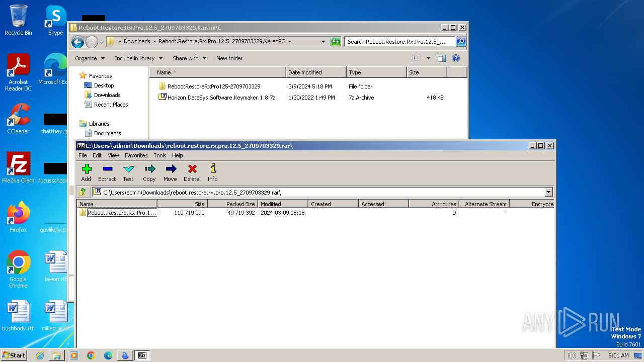Screen dimensions: 644x362
Task: Open CCleaner desktop icon
Action: click(18, 119)
